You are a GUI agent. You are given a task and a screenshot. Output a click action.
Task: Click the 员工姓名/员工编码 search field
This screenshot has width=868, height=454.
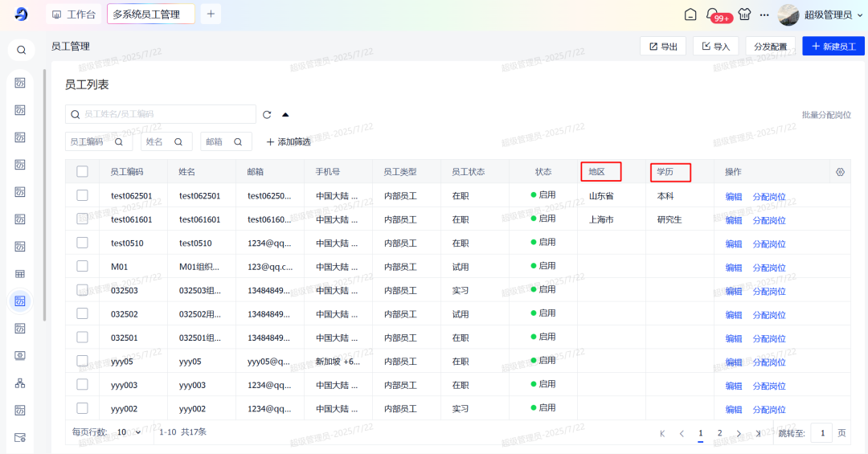165,115
